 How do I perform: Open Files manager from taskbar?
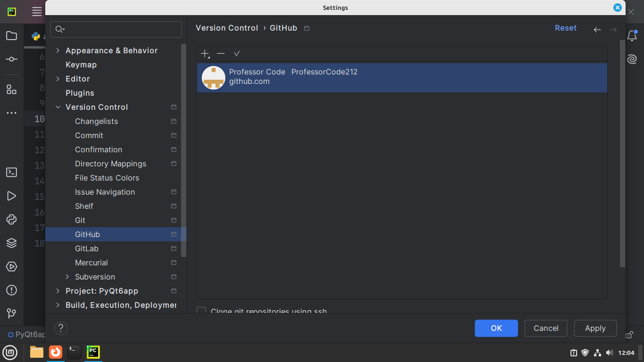[37, 352]
